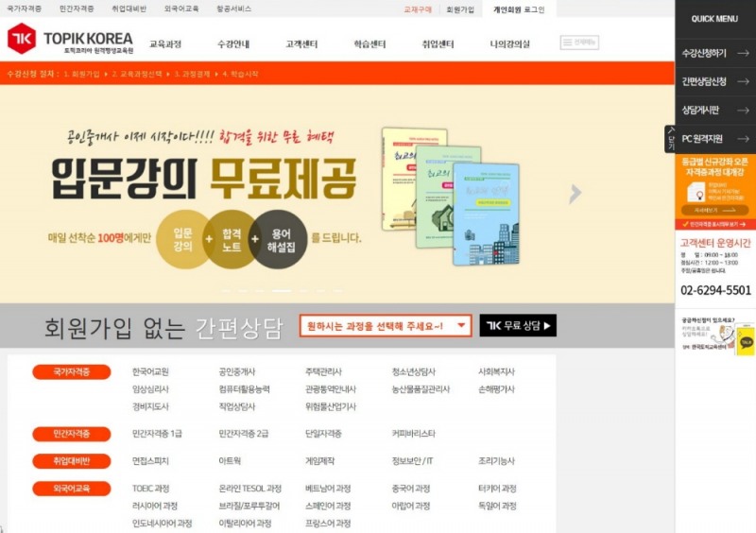The image size is (756, 533).
Task: Open the 면접스피치 link
Action: 150,461
